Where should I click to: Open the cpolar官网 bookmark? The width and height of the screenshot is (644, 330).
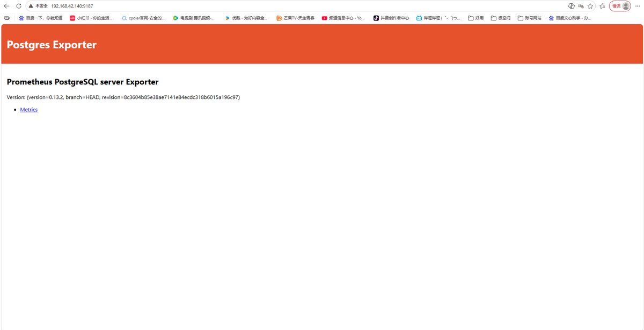pyautogui.click(x=143, y=18)
